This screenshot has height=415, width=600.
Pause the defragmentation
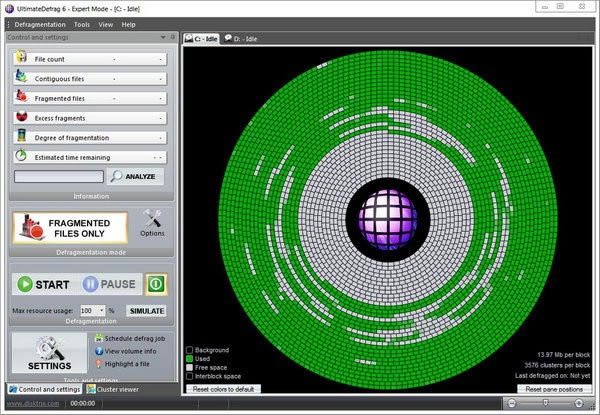[x=109, y=284]
